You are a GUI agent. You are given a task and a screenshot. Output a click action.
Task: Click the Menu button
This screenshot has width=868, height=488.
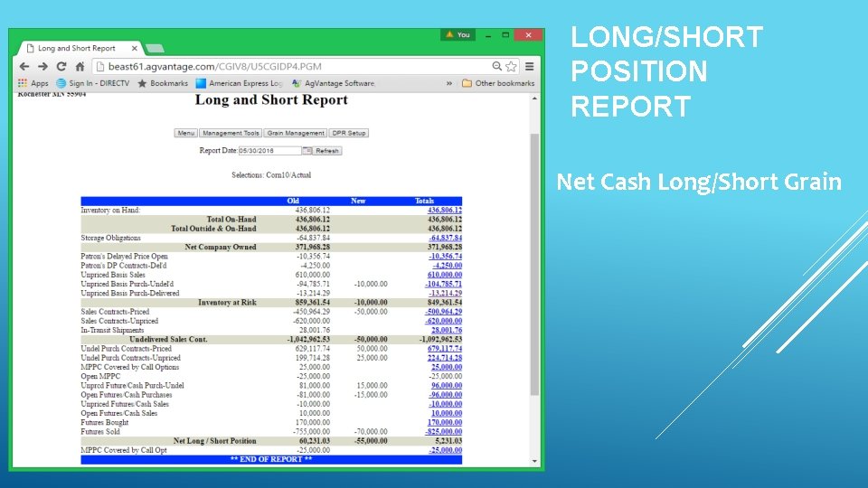click(x=185, y=133)
